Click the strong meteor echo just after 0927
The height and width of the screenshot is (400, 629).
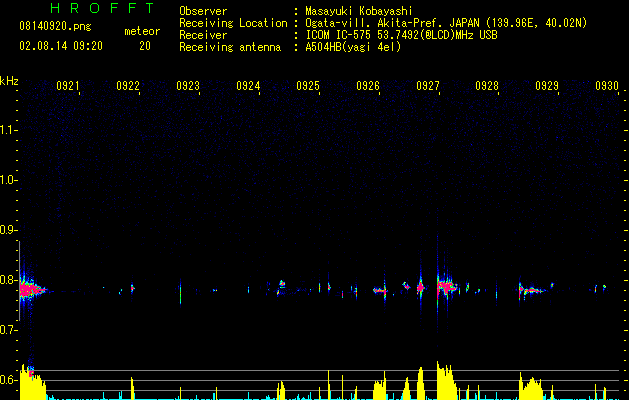pyautogui.click(x=446, y=286)
